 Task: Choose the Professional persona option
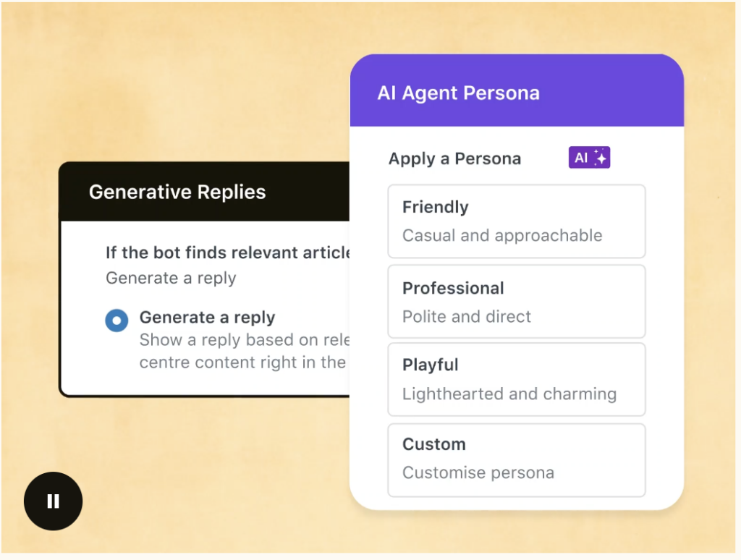click(x=517, y=302)
